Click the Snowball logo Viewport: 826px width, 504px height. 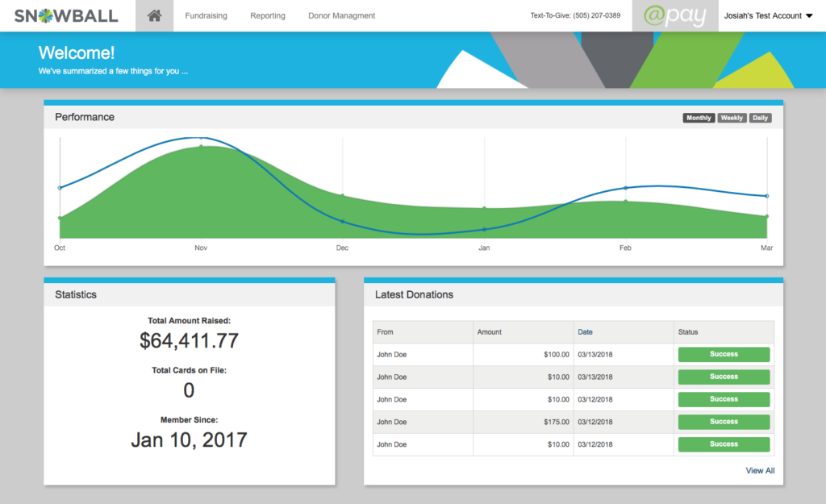coord(66,16)
